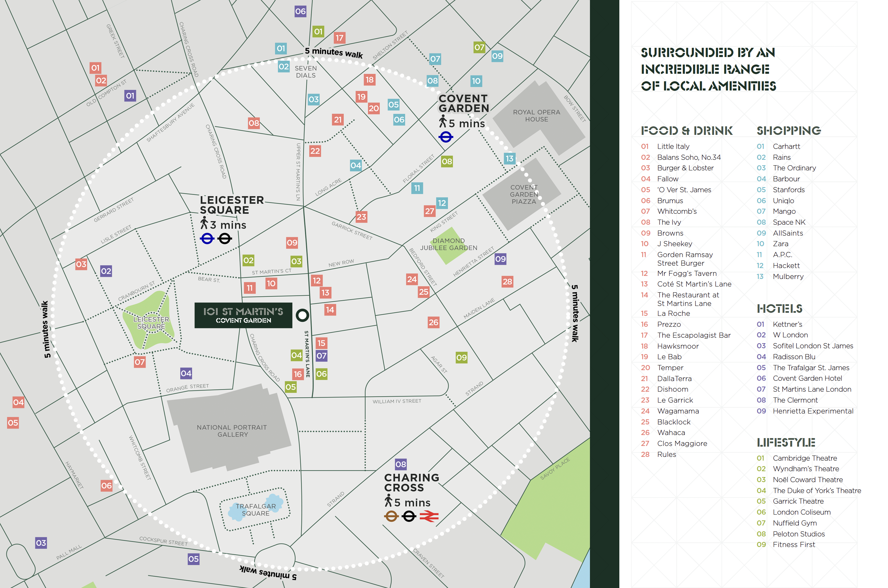Click the Underground roundel below Covent Garden '5 mins'

(x=445, y=137)
